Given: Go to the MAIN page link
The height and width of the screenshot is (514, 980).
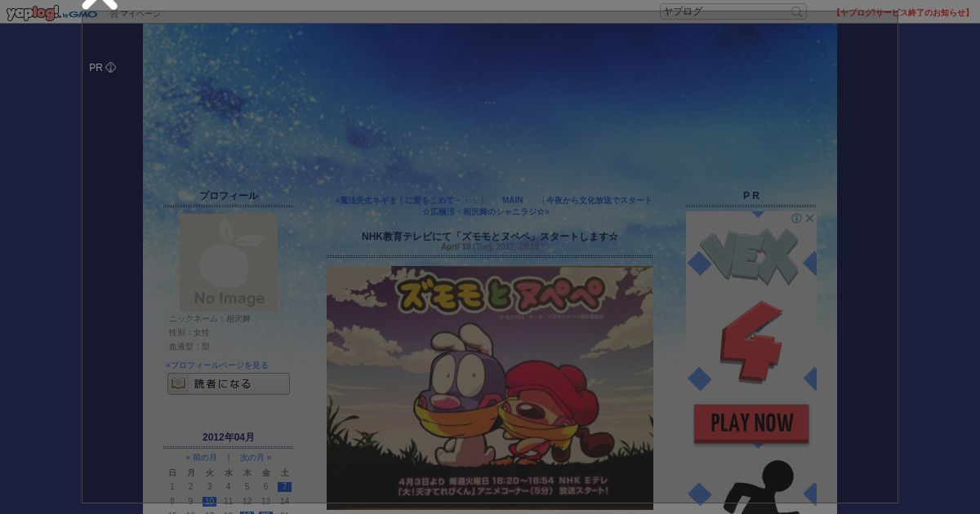Looking at the screenshot, I should 513,201.
